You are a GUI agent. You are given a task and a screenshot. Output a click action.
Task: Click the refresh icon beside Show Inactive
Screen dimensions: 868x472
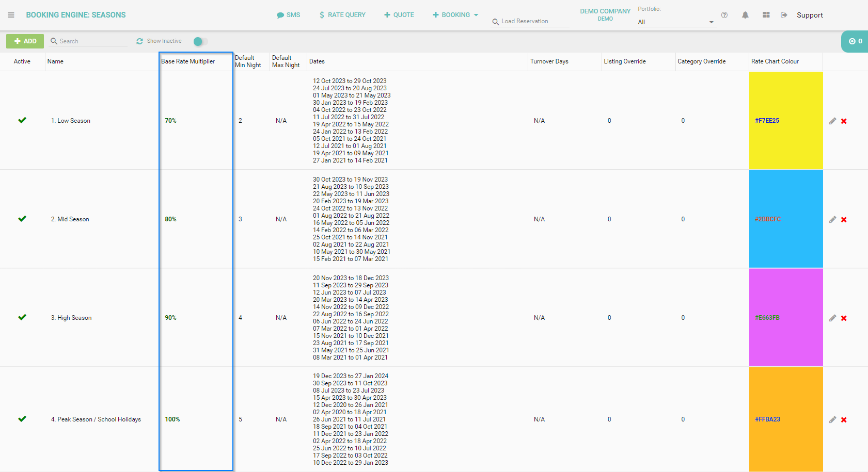(x=139, y=41)
